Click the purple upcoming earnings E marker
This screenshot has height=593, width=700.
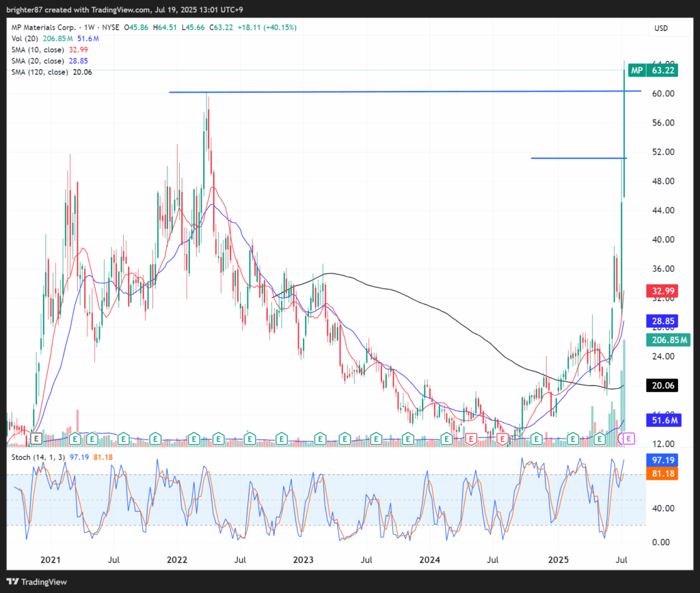pos(629,439)
